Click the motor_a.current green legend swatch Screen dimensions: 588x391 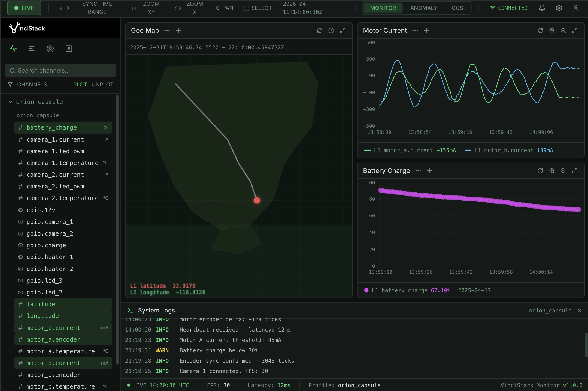click(x=367, y=150)
